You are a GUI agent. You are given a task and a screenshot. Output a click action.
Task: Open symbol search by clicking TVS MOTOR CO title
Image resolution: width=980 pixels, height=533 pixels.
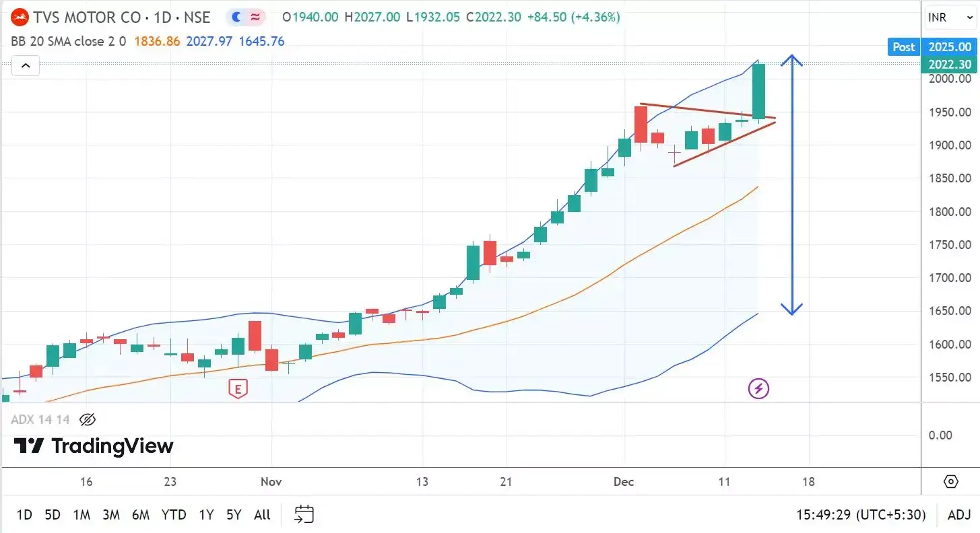(108, 17)
